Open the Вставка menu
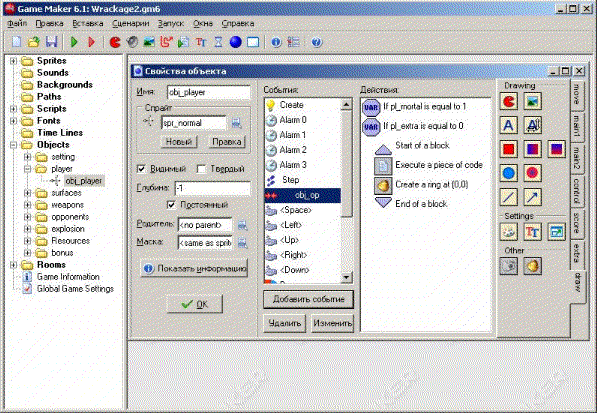This screenshot has width=597, height=414. pos(88,24)
